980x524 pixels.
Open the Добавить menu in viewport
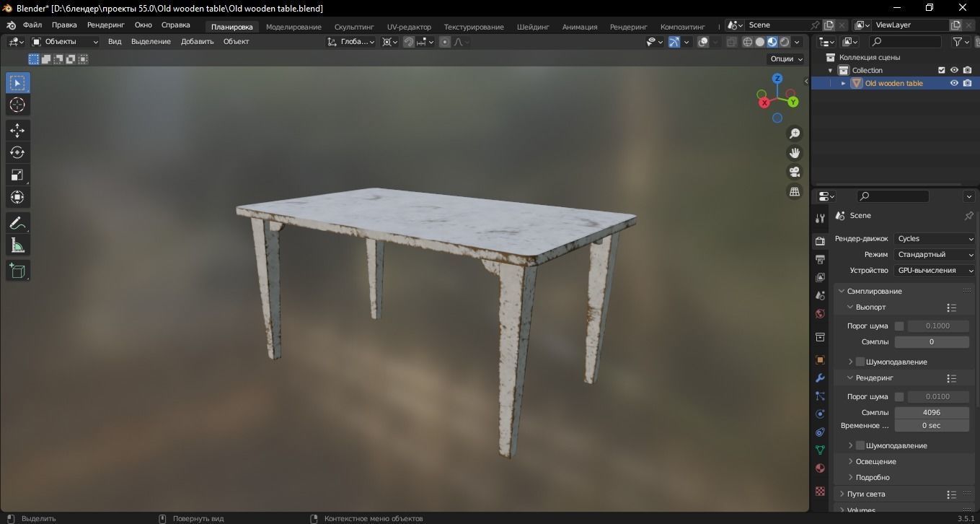[x=198, y=42]
